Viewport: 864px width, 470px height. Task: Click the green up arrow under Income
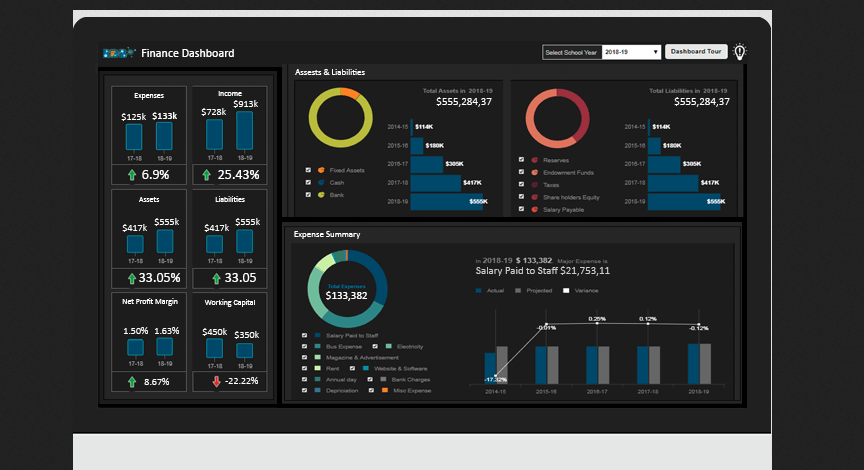[206, 175]
